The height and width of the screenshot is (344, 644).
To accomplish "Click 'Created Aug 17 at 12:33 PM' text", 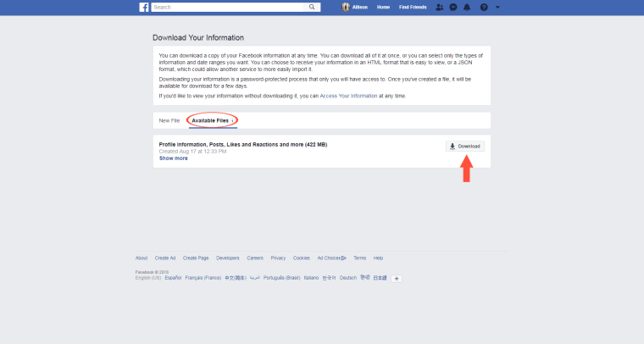I will (192, 152).
